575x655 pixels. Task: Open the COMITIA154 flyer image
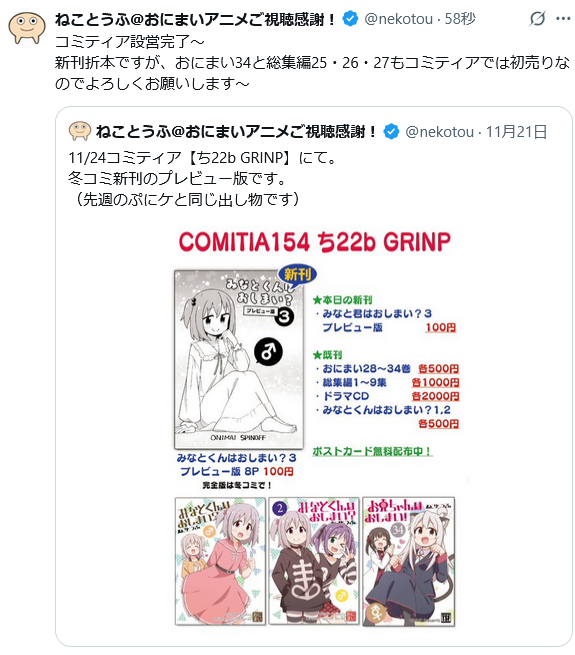[x=314, y=428]
